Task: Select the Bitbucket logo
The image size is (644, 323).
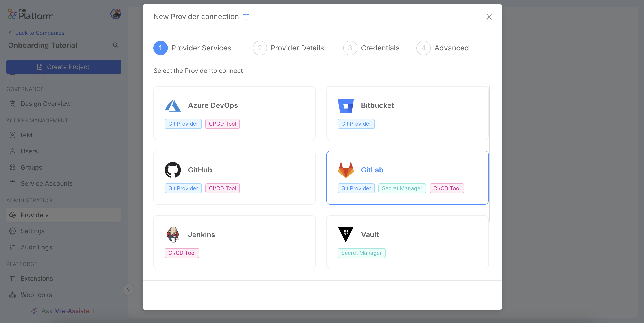Action: pyautogui.click(x=346, y=106)
